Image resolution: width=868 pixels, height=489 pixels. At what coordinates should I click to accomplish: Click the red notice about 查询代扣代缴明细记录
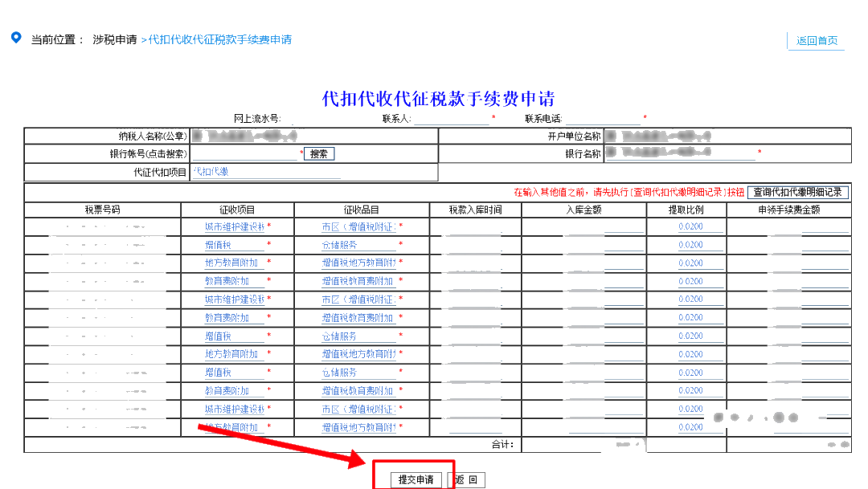[x=628, y=192]
